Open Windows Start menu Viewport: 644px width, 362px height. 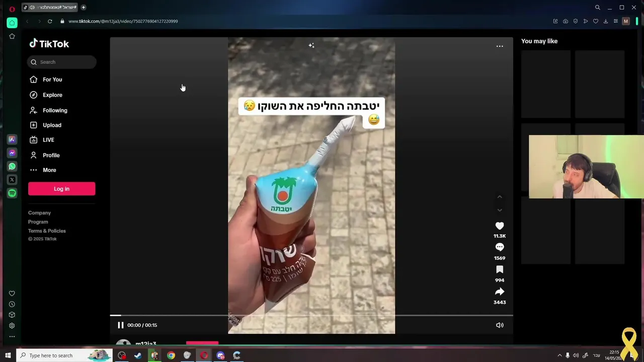tap(8, 355)
